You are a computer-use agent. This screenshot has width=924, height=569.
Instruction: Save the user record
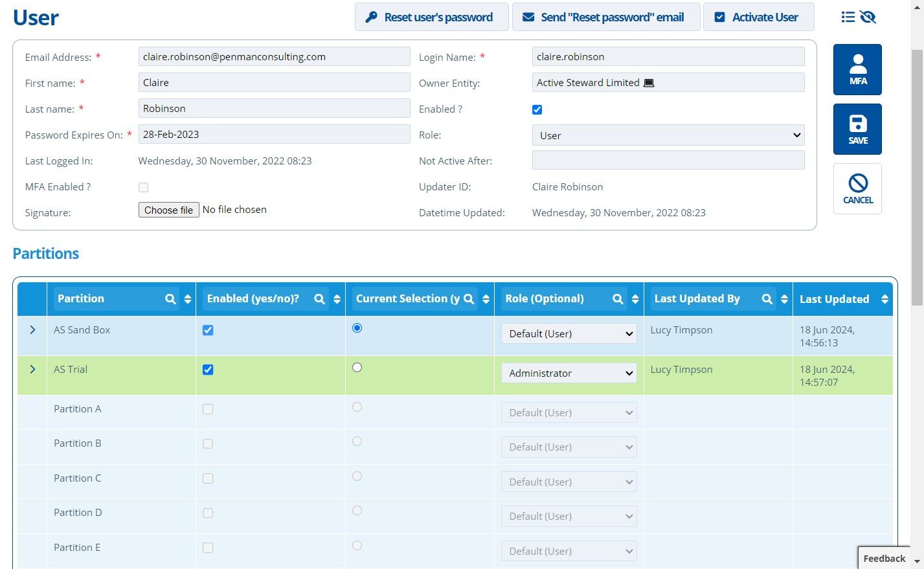click(x=857, y=129)
